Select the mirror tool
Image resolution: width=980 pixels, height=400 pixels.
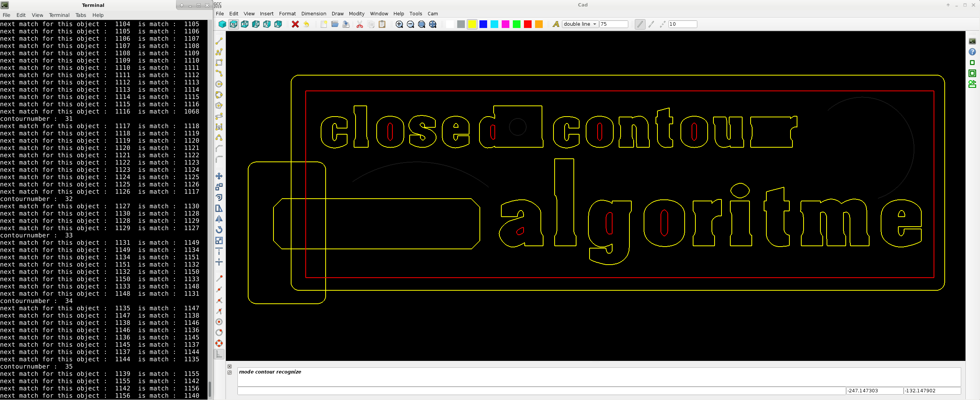pyautogui.click(x=219, y=219)
